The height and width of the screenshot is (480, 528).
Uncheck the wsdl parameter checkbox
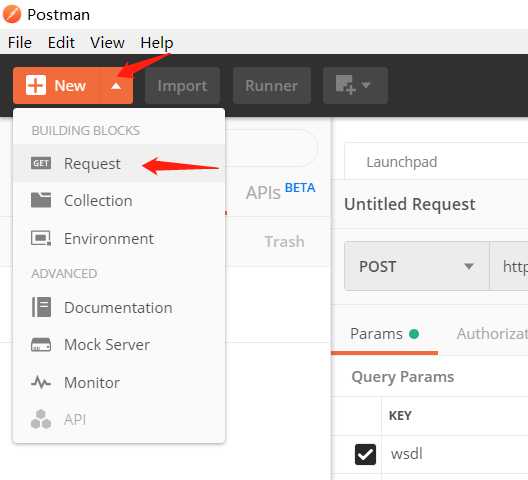365,454
